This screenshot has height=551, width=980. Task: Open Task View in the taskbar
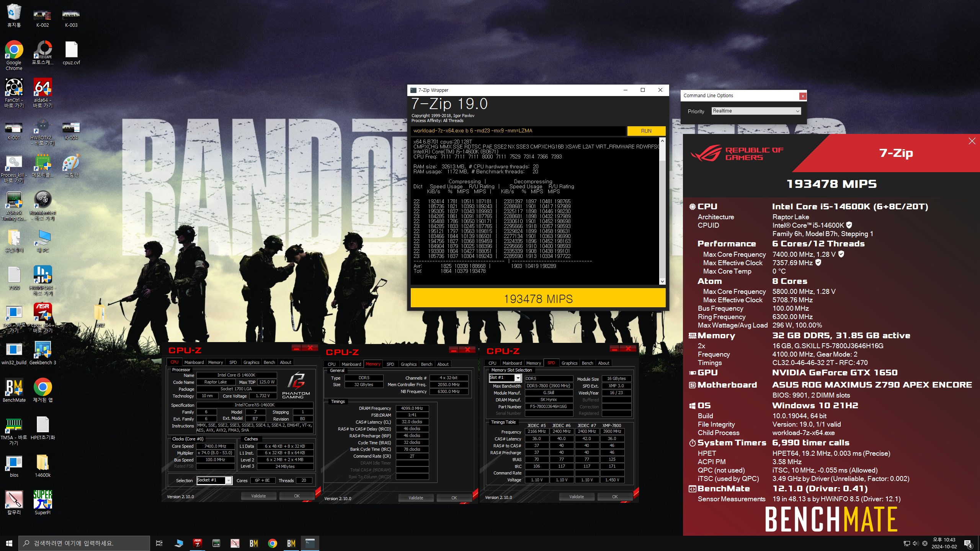[x=159, y=543]
